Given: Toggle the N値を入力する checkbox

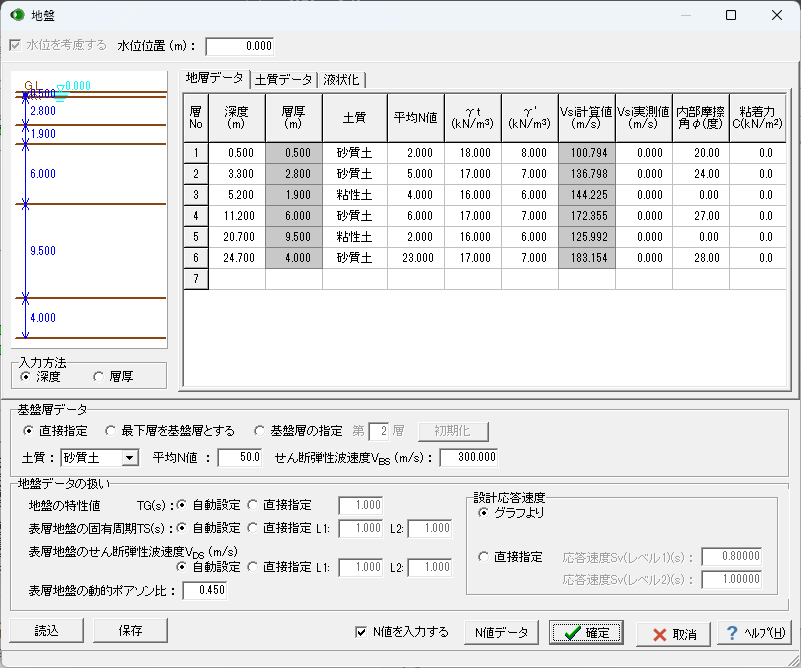Looking at the screenshot, I should point(362,632).
